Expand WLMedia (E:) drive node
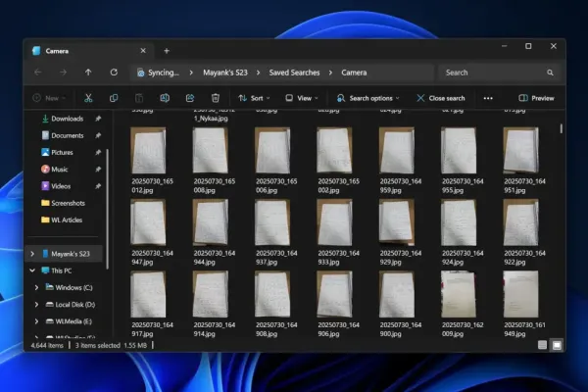 click(x=36, y=321)
